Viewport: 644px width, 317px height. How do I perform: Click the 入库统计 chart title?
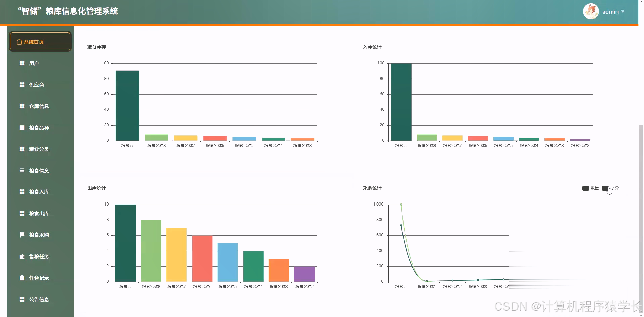[x=372, y=47]
